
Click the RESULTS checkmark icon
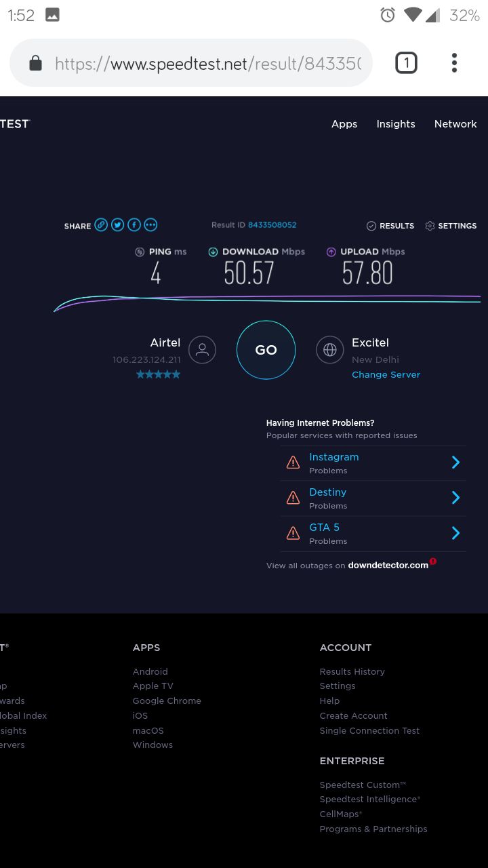(x=371, y=226)
